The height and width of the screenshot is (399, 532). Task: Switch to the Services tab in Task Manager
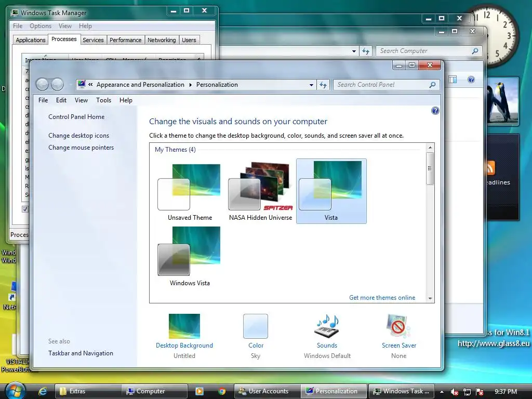point(93,40)
